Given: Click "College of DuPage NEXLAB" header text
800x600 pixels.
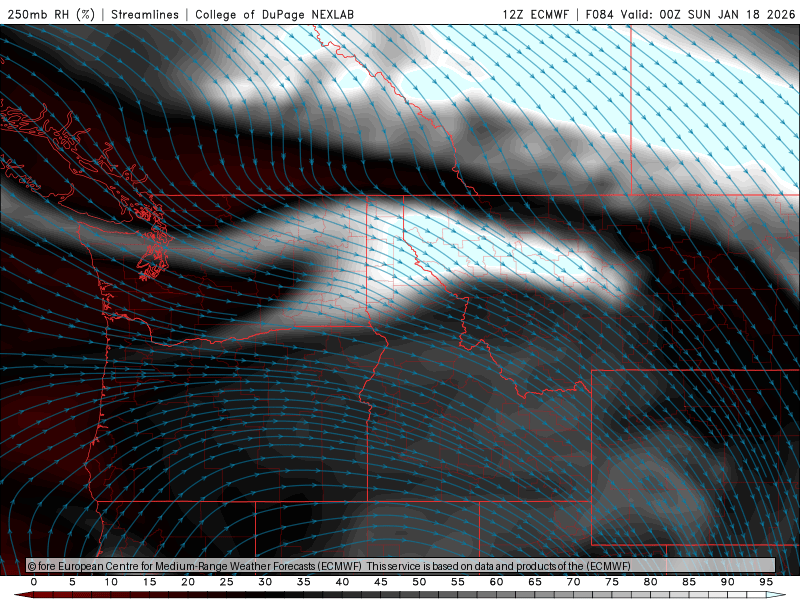Looking at the screenshot, I should [274, 14].
